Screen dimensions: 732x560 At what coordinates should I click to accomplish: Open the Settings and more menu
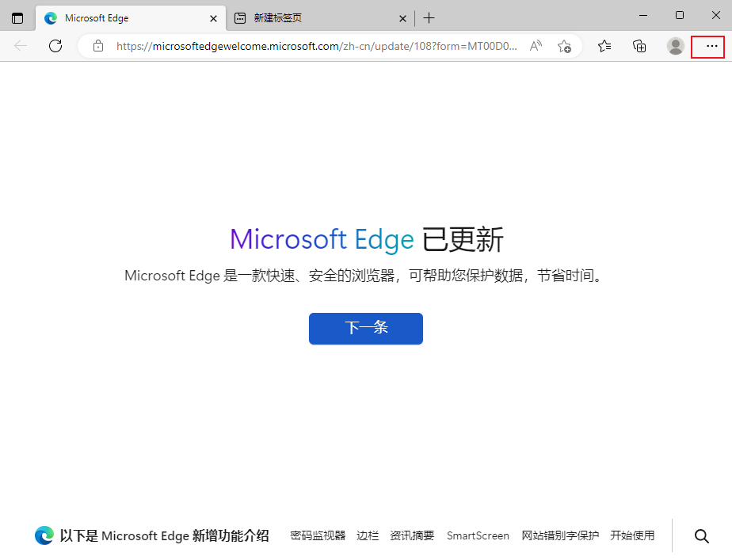pyautogui.click(x=707, y=46)
